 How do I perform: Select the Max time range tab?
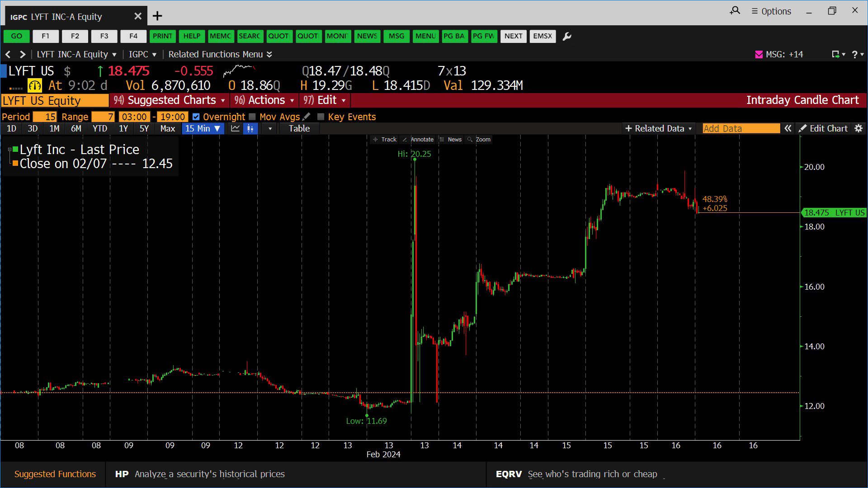(168, 128)
